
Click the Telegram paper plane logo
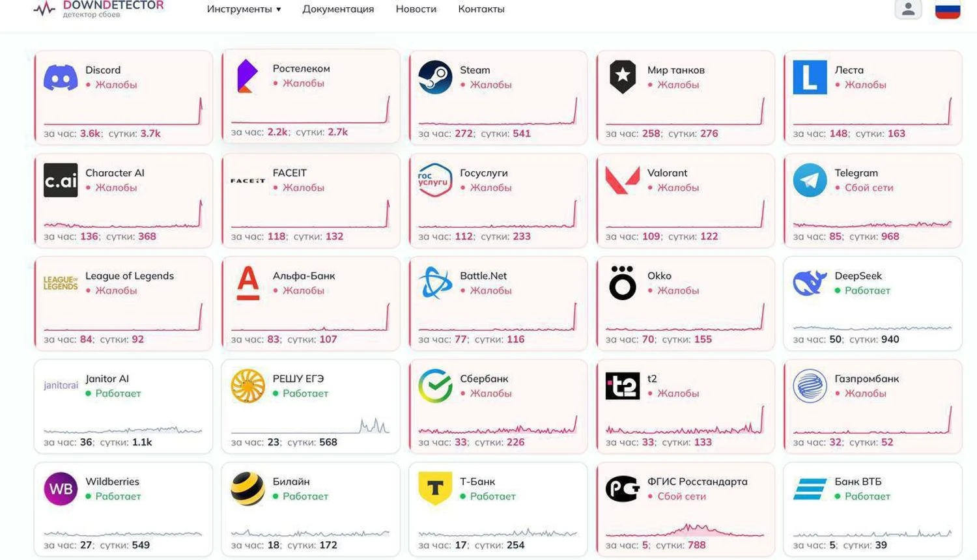pos(810,180)
